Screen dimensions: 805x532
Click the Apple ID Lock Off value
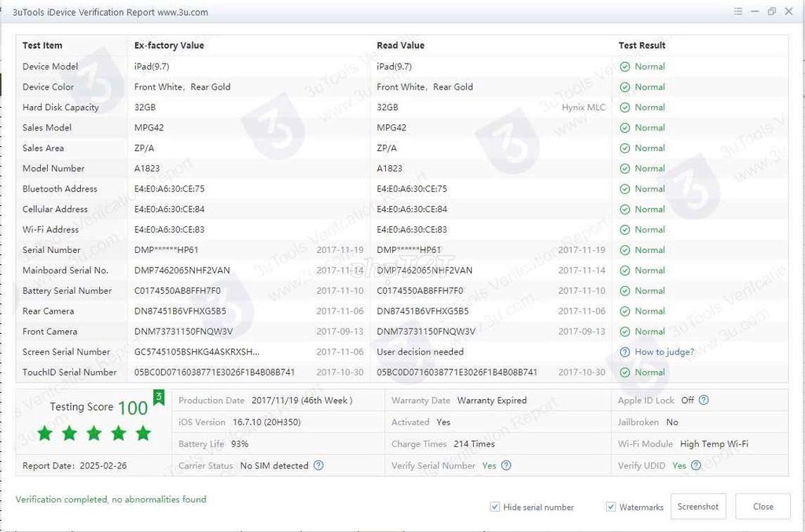(687, 400)
